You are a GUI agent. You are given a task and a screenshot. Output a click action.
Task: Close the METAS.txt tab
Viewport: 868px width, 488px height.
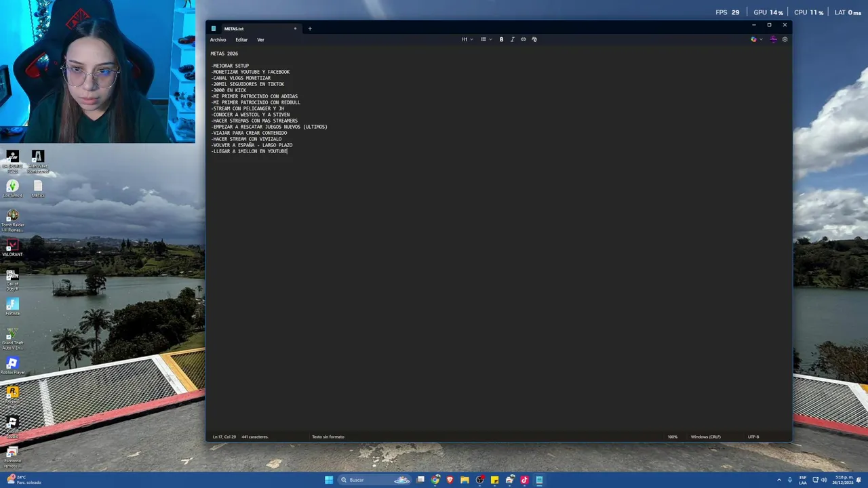[x=295, y=28]
